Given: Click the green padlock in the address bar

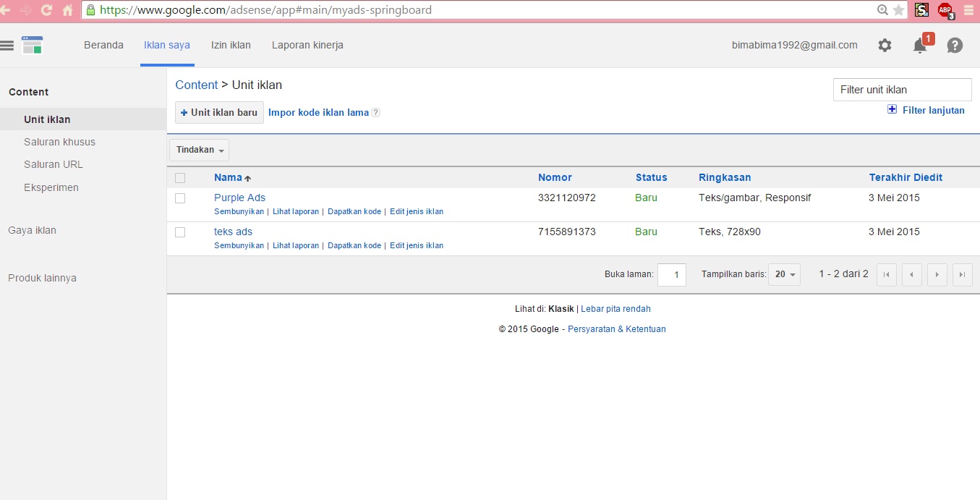Looking at the screenshot, I should [90, 10].
